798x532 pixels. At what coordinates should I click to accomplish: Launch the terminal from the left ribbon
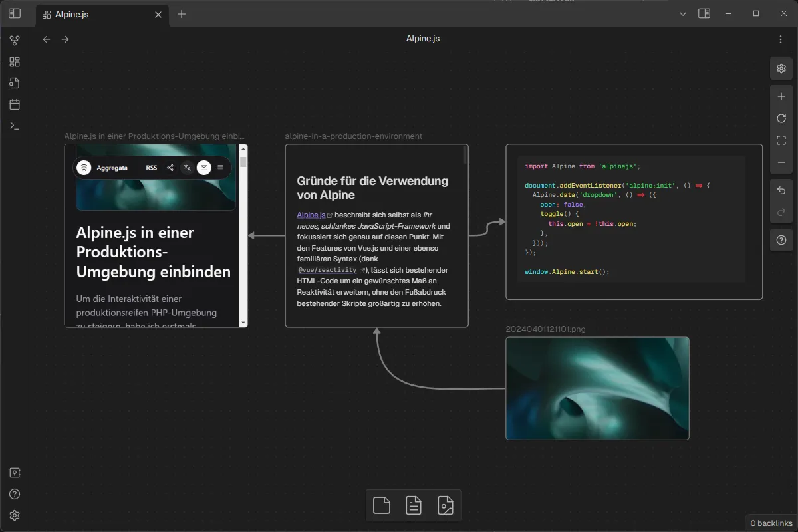(15, 125)
